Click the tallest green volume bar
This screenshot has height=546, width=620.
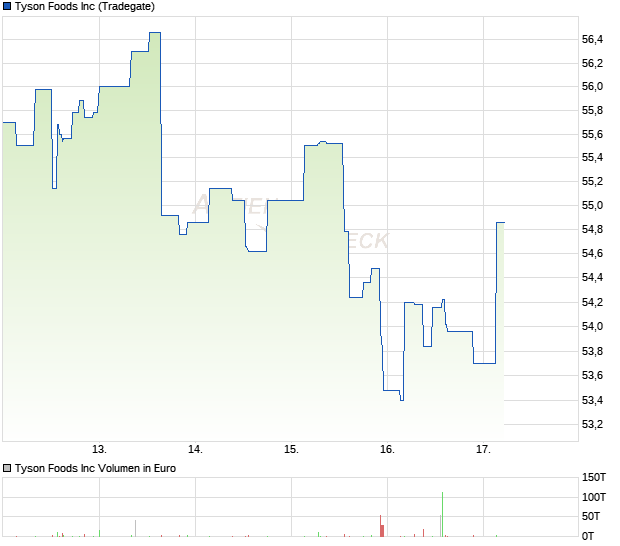(x=442, y=514)
